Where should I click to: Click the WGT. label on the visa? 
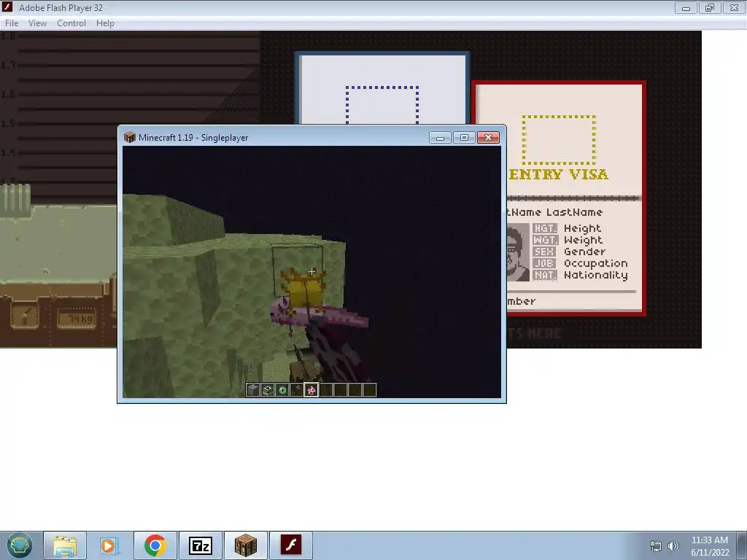pyautogui.click(x=545, y=240)
